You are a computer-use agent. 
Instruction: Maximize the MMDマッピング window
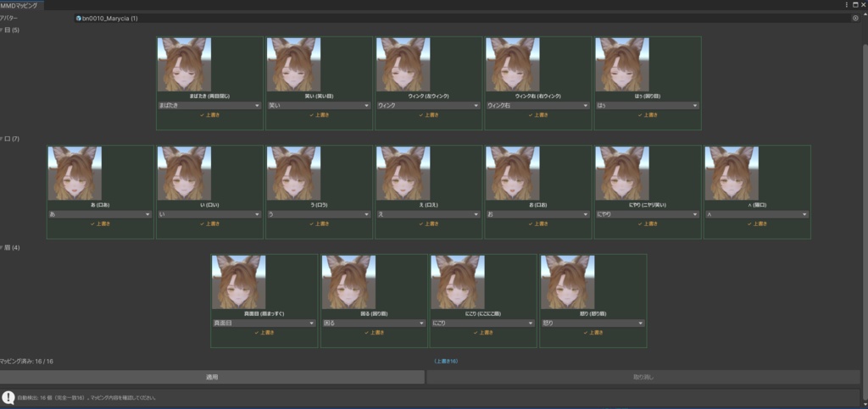(855, 4)
